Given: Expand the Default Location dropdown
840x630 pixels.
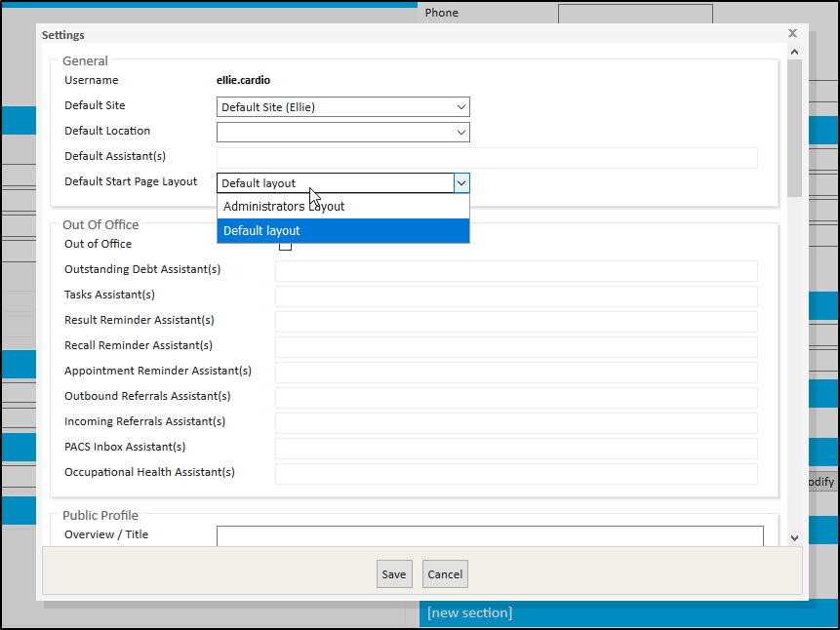Looking at the screenshot, I should coord(342,133).
